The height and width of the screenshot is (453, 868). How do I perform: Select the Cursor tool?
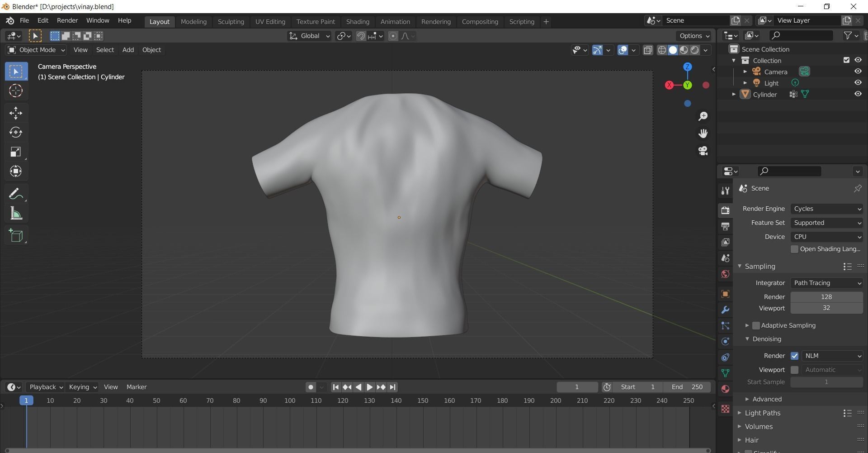(16, 91)
